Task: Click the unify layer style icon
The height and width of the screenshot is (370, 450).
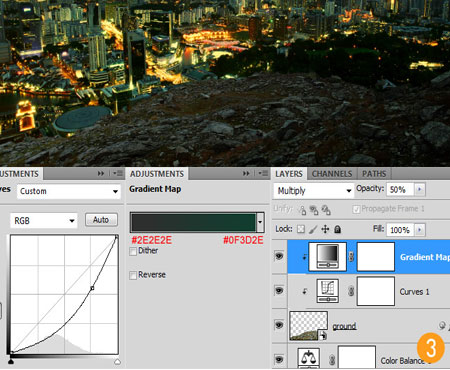Action: click(326, 210)
